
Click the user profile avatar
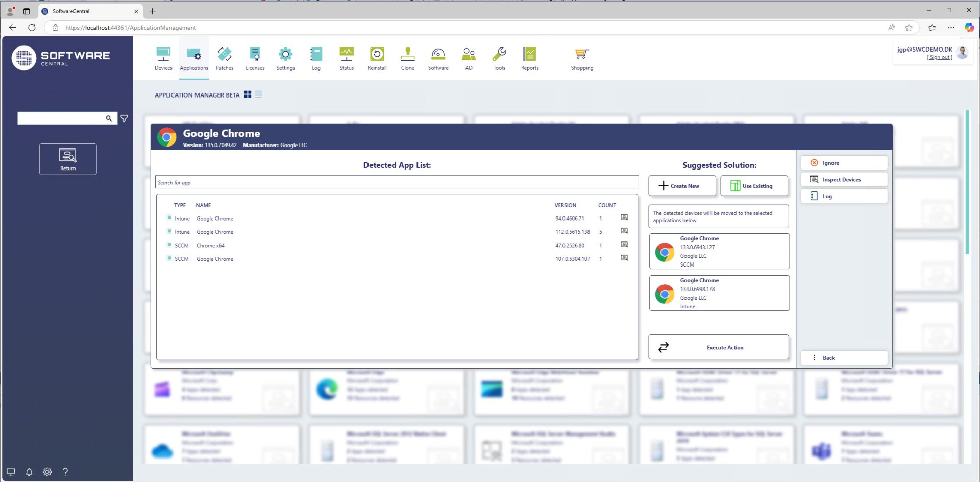click(x=962, y=53)
